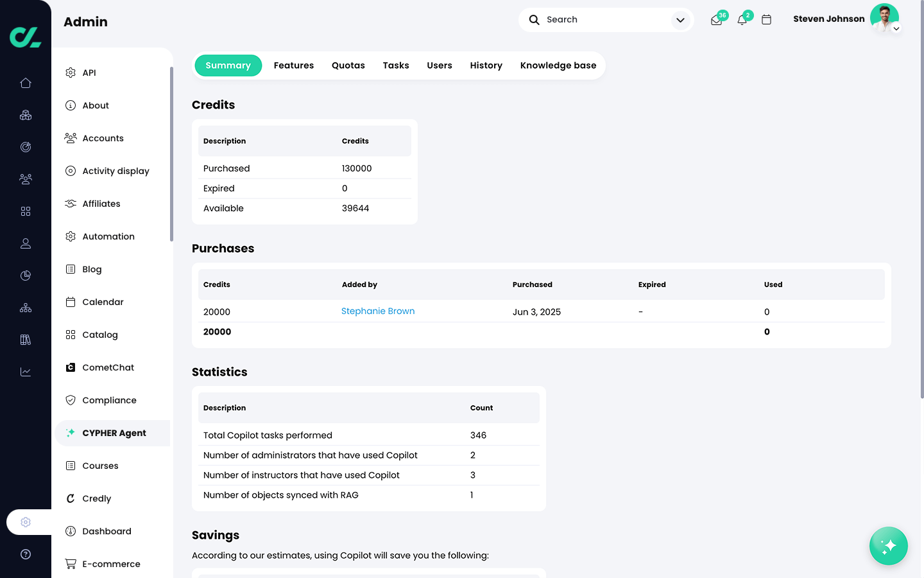
Task: Click the magnifier search icon
Action: 534,20
